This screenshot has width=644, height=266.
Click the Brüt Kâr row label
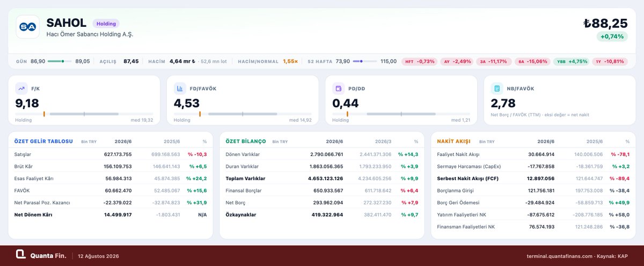click(x=24, y=166)
